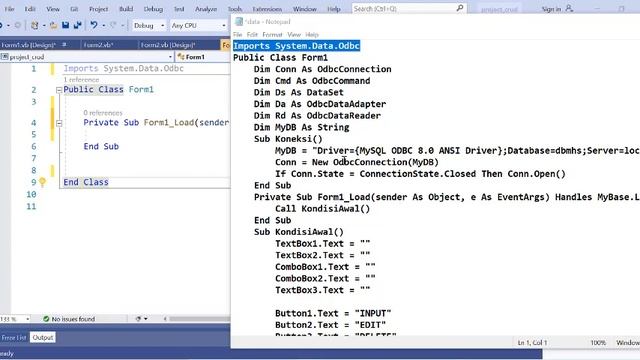The width and height of the screenshot is (640, 360).
Task: Click green checkmark No issues found indicator
Action: point(46,319)
